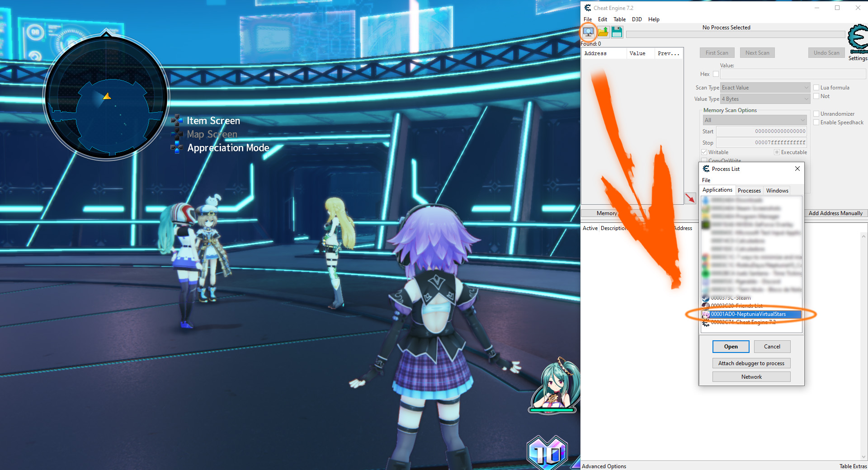Screen dimensions: 868x470
Task: Click Attach debugger to process
Action: pyautogui.click(x=751, y=363)
